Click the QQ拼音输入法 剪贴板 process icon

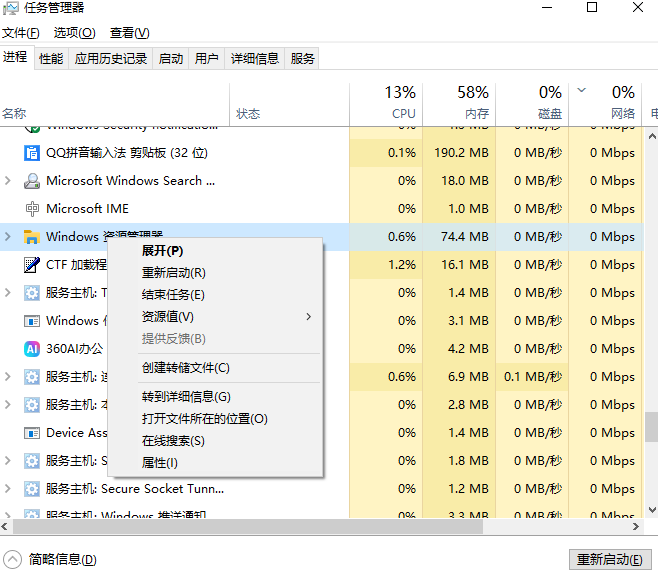[x=32, y=153]
